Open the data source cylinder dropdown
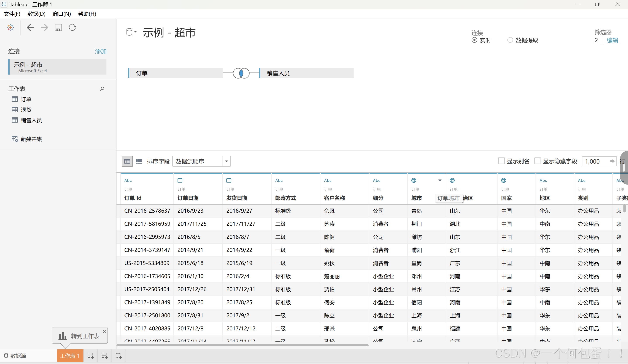The image size is (628, 364). point(131,32)
